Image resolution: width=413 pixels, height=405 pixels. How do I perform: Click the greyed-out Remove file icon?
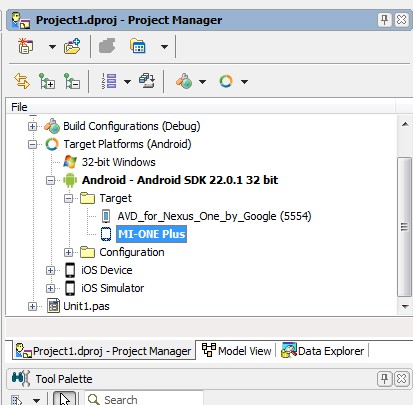coord(107,46)
